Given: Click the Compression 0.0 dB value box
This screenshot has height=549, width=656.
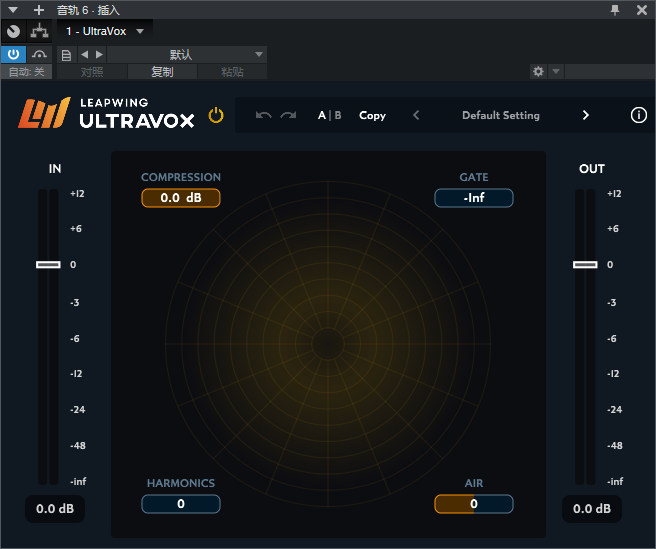Looking at the screenshot, I should pyautogui.click(x=181, y=198).
